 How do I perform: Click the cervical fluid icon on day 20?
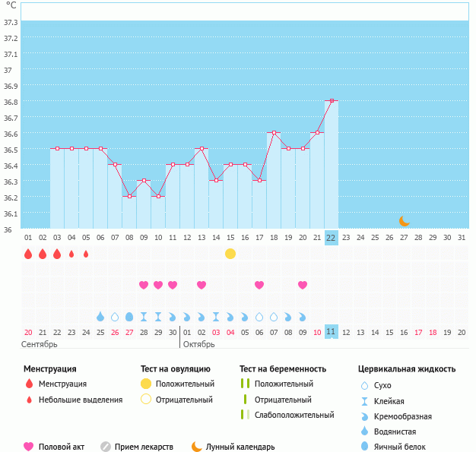[x=303, y=317]
